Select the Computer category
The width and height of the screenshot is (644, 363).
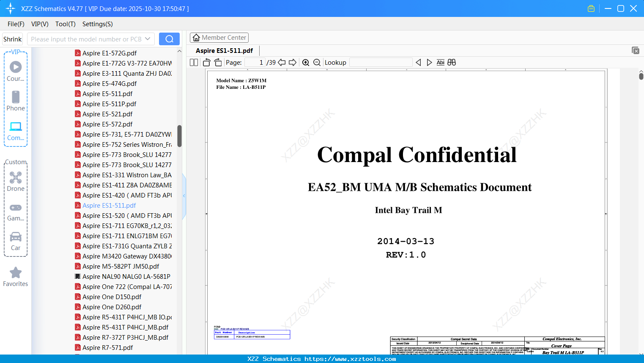pyautogui.click(x=16, y=131)
